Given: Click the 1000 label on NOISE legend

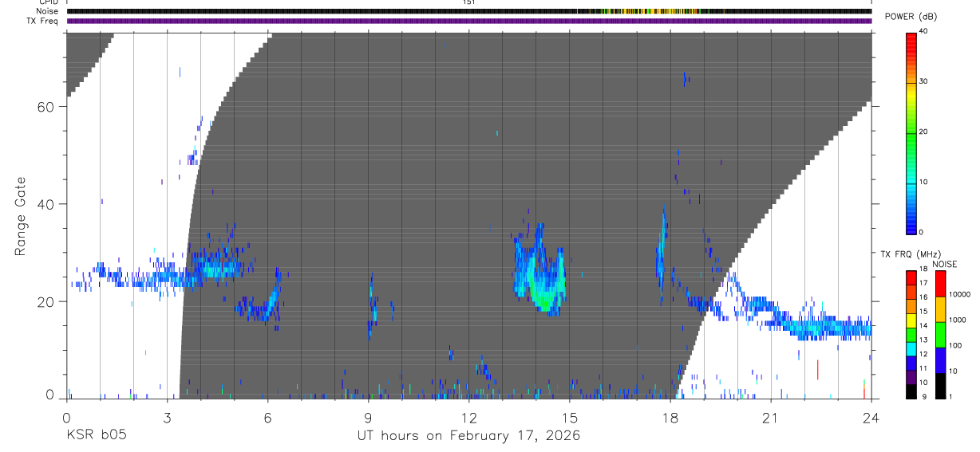Looking at the screenshot, I should point(958,320).
